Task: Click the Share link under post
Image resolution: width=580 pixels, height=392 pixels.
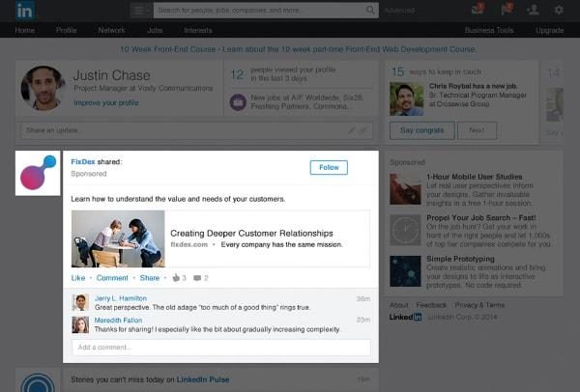Action: (x=149, y=278)
